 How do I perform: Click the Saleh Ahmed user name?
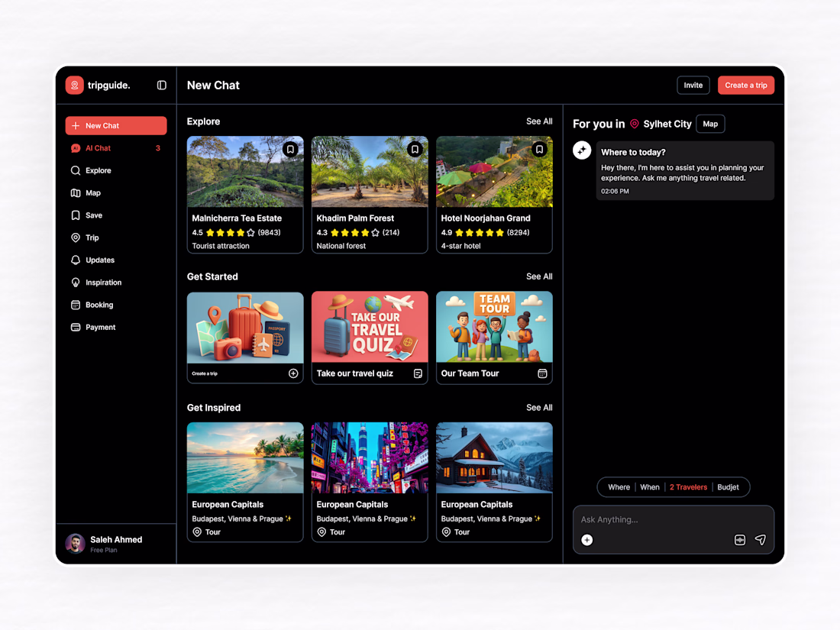(116, 539)
